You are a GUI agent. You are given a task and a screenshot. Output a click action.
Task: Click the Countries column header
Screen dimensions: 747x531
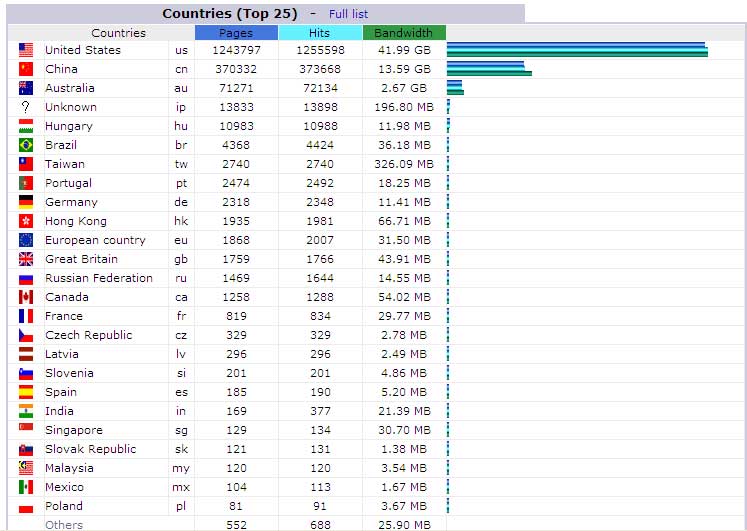coord(118,33)
